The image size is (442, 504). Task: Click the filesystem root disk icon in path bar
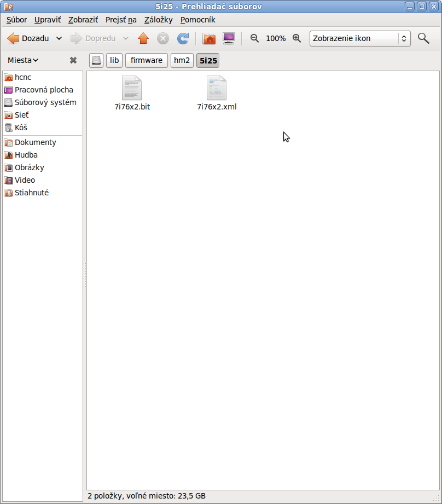(x=96, y=60)
